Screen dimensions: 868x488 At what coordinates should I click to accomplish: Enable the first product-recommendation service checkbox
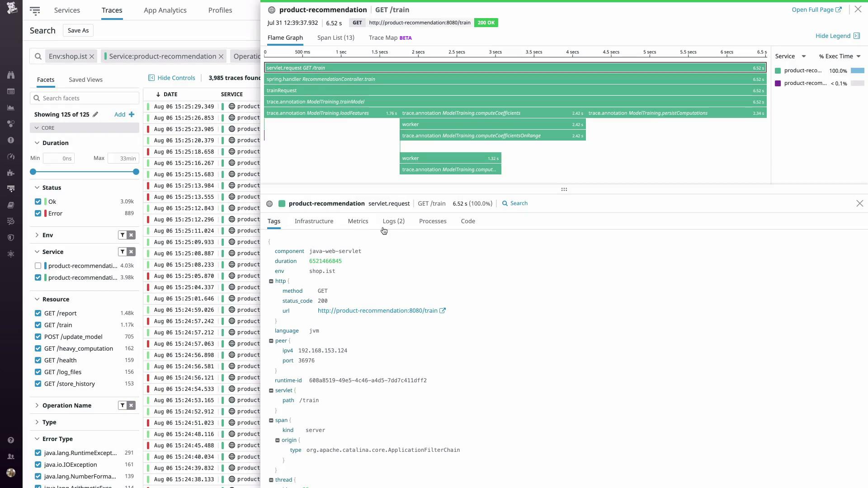pos(38,266)
